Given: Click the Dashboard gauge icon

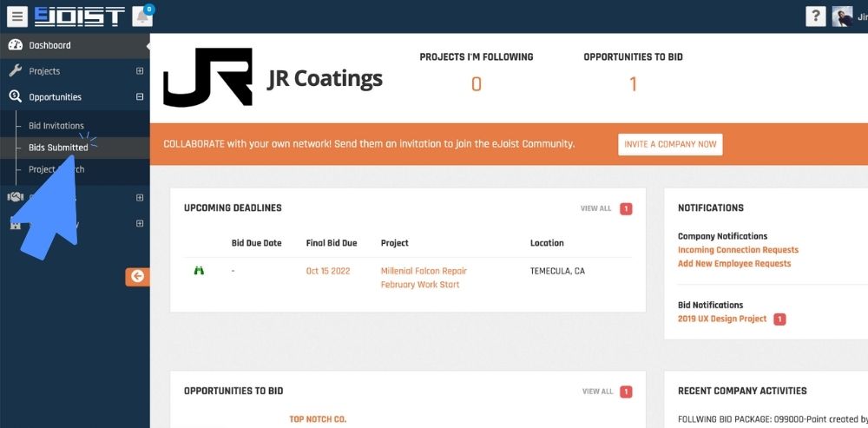Looking at the screenshot, I should point(16,45).
